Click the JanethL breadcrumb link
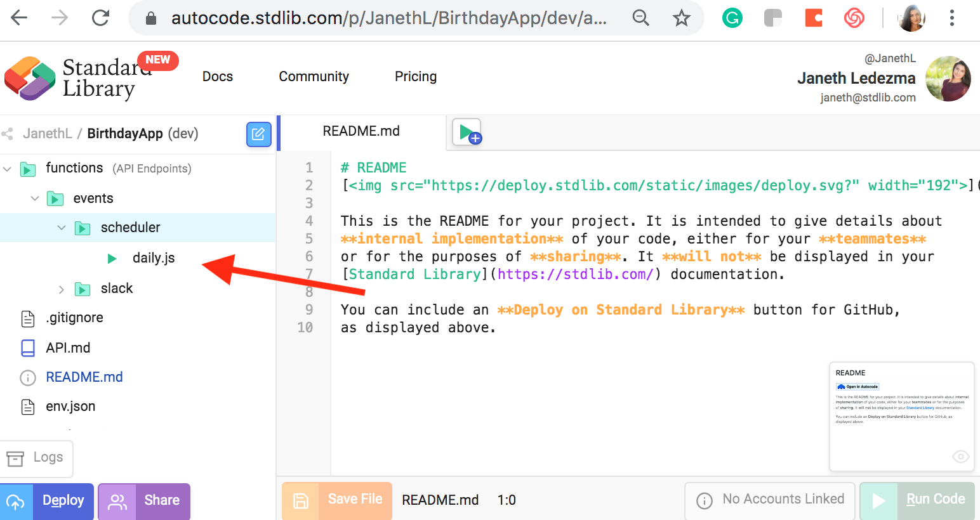980x520 pixels. tap(47, 134)
